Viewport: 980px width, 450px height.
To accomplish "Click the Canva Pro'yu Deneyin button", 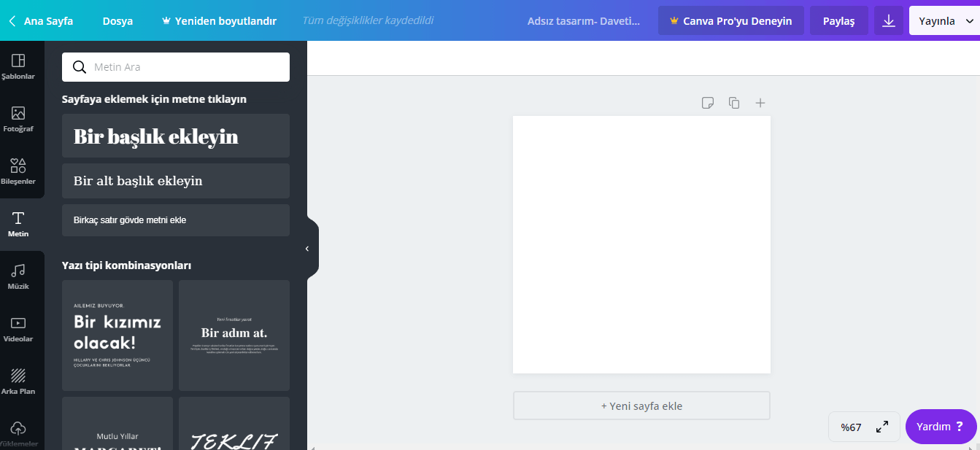I will tap(730, 20).
